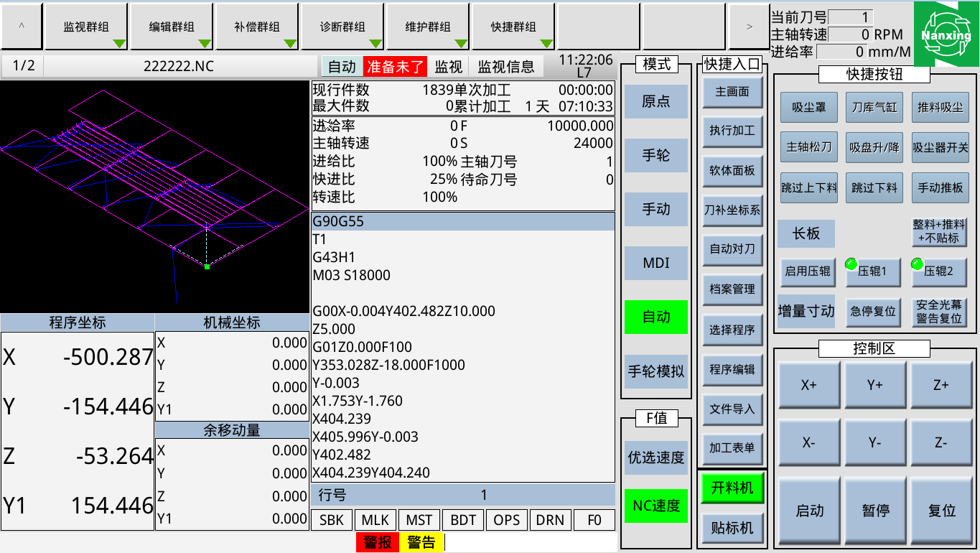Image resolution: width=980 pixels, height=553 pixels.
Task: Open the 维护群组 dropdown
Action: pos(428,27)
